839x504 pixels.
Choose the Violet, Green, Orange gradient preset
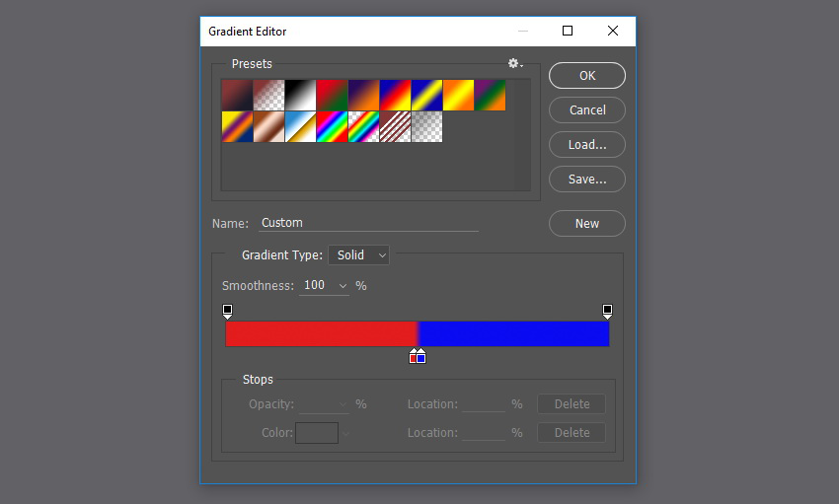click(x=490, y=95)
